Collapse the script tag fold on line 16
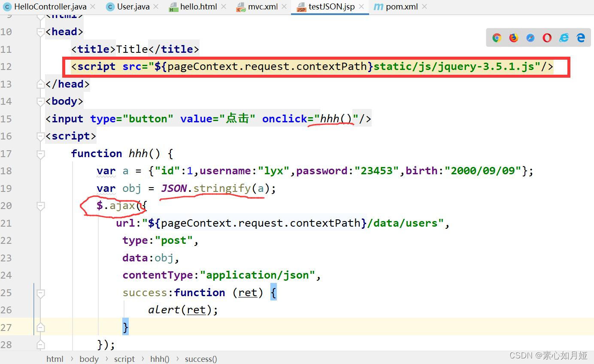 (41, 136)
